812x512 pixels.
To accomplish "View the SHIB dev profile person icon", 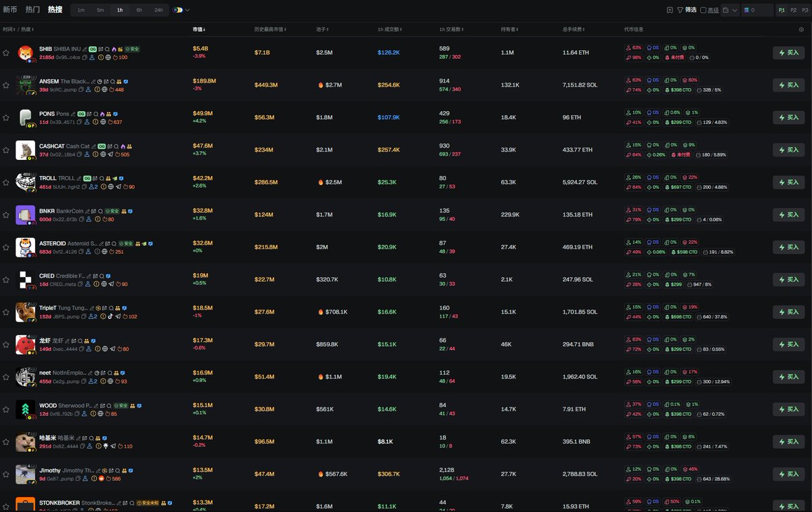I will click(92, 58).
